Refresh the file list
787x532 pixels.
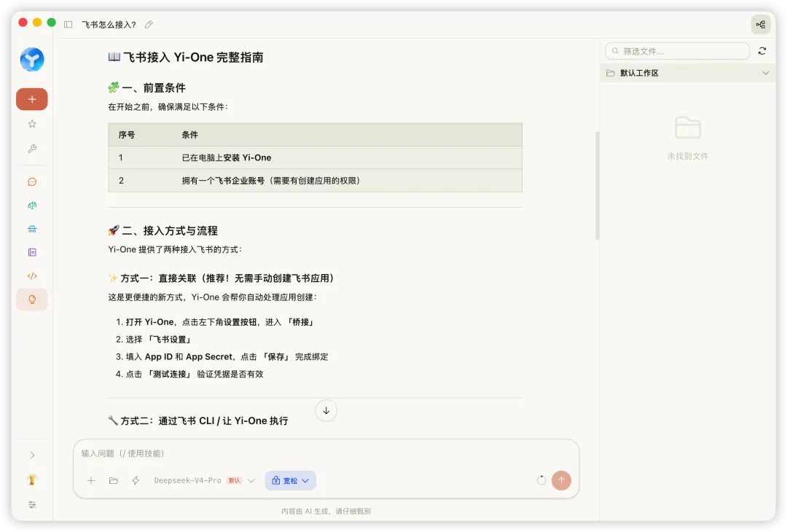762,51
